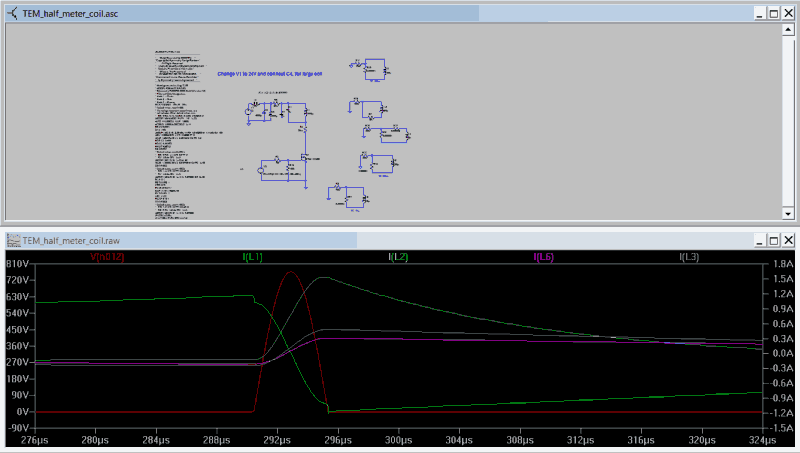Pick the magenta I(L6) trace label
Image resolution: width=800 pixels, height=453 pixels.
point(543,257)
